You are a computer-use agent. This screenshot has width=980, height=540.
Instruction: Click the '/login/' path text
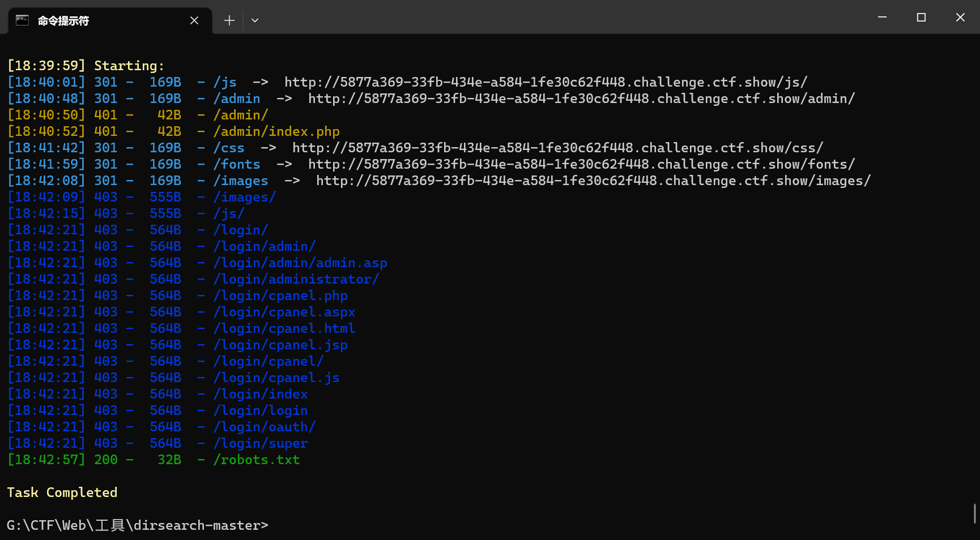point(241,230)
